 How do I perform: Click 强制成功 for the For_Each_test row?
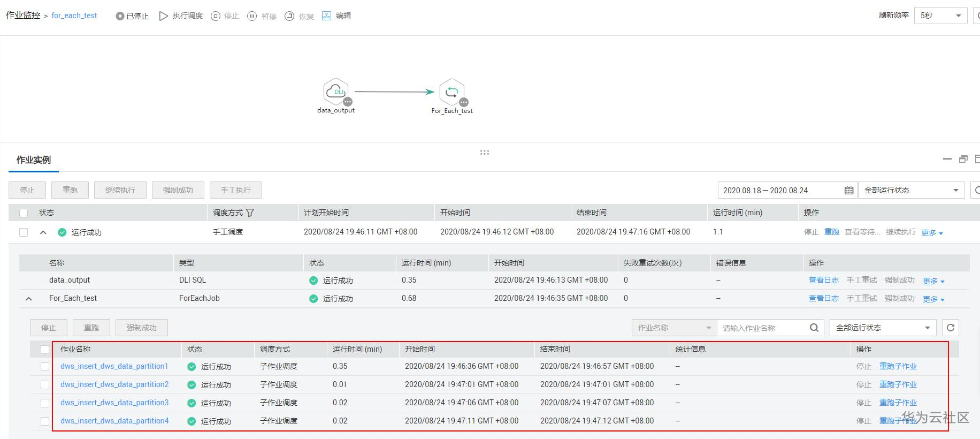coord(900,298)
